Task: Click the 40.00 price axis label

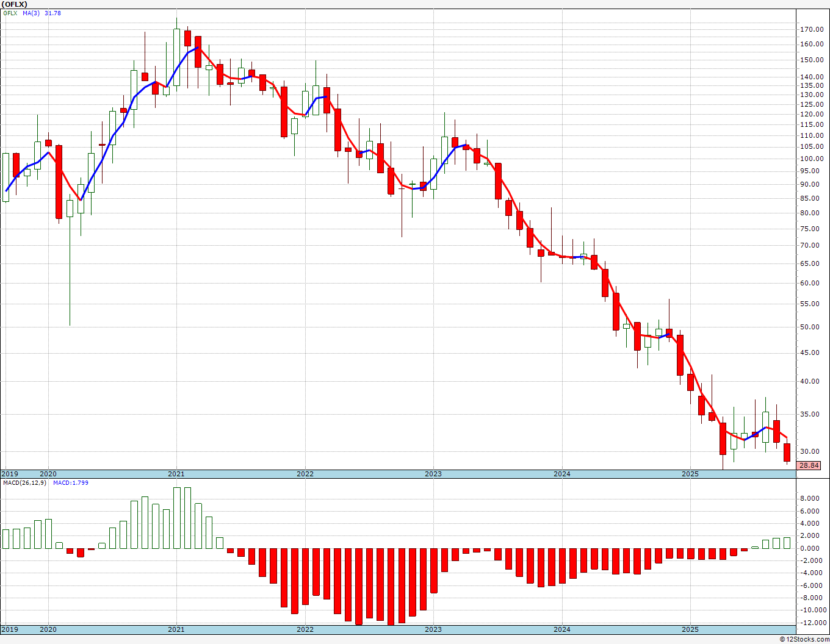Action: coord(810,381)
